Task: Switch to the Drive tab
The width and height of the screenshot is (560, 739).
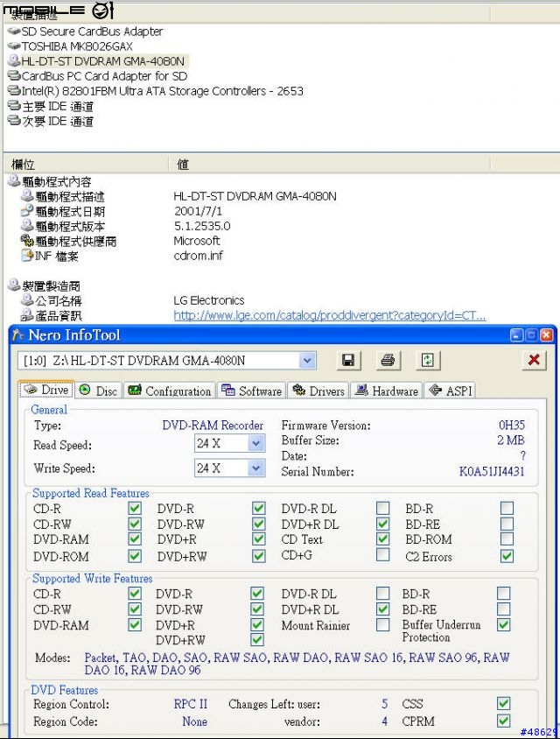Action: [x=46, y=390]
